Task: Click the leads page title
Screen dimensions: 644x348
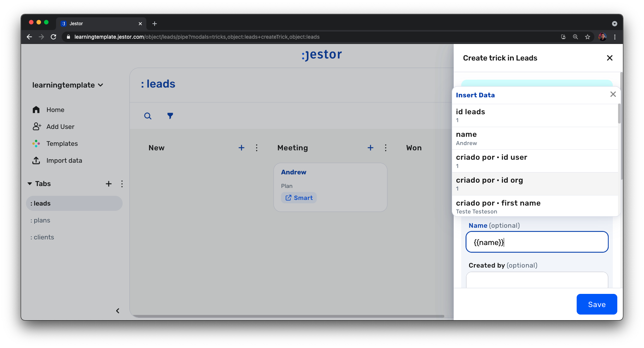Action: [x=158, y=84]
